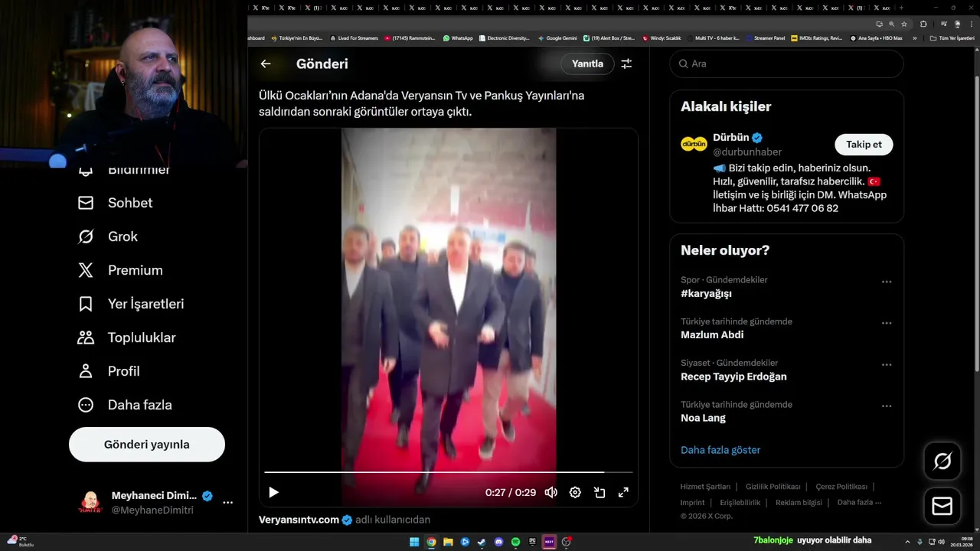Open Reklam bilgisi footer link
Image resolution: width=980 pixels, height=551 pixels.
coord(799,503)
